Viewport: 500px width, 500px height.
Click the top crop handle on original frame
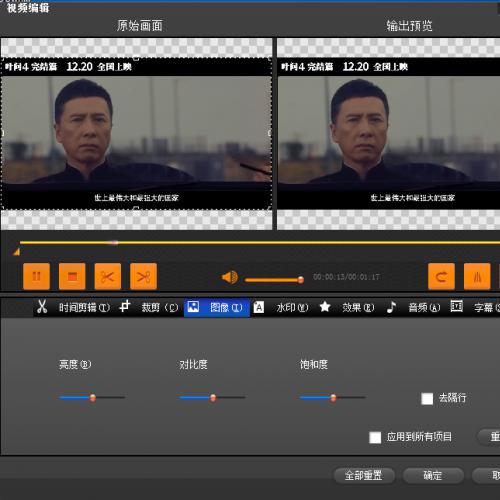pyautogui.click(x=136, y=58)
